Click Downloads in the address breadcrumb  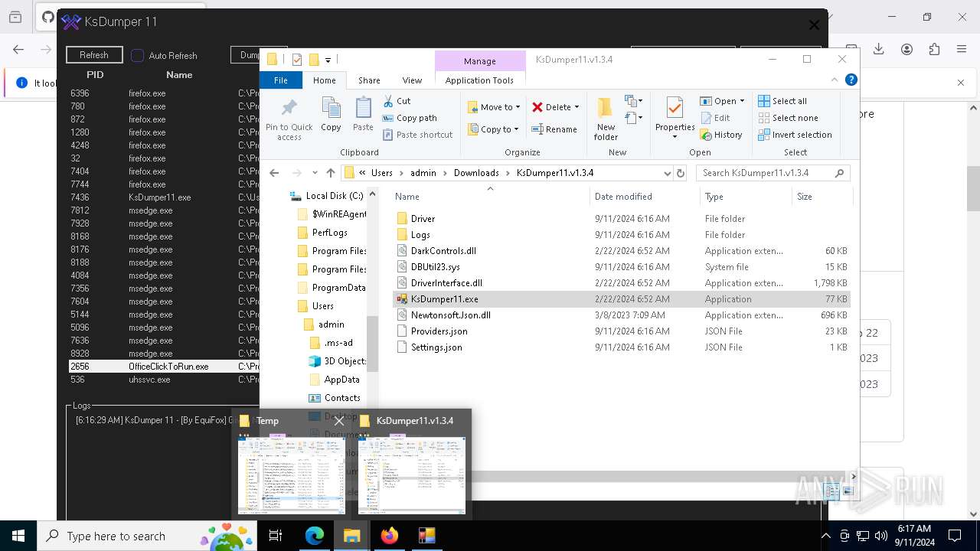pos(476,173)
